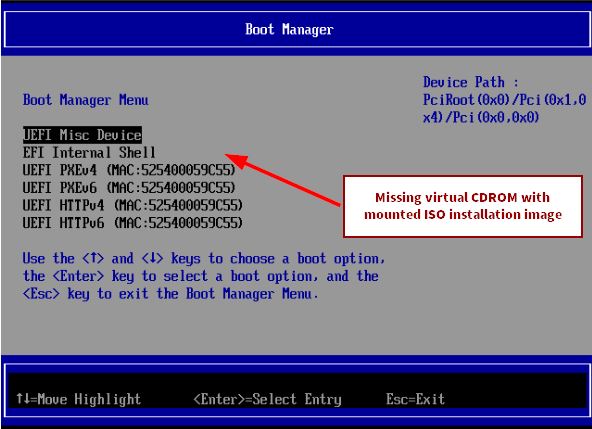
Task: Click the Boot Manager title bar
Action: [x=296, y=29]
